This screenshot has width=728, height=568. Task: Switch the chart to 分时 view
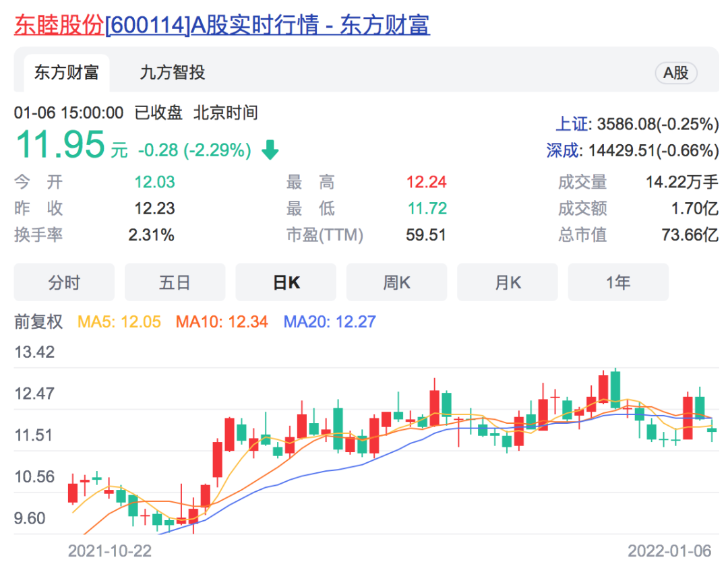tap(64, 282)
